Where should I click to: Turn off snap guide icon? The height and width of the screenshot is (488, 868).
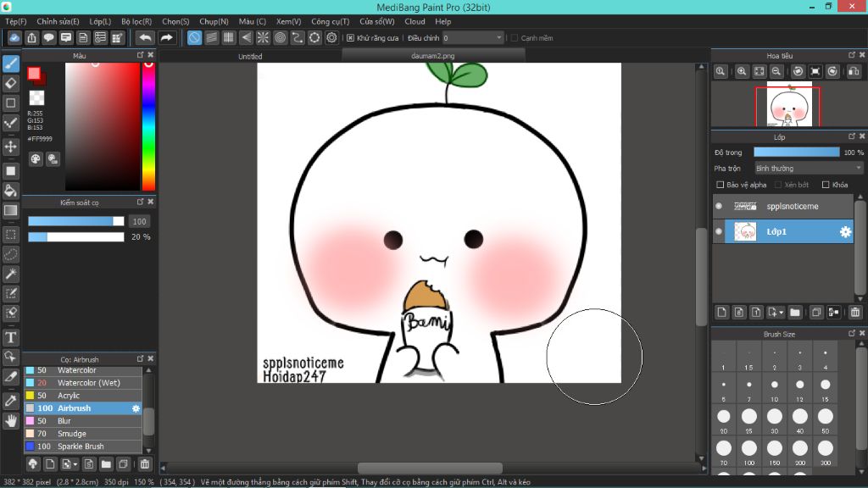[x=194, y=37]
